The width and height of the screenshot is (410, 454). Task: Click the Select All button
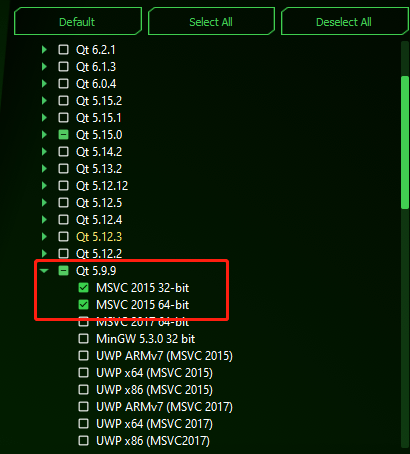[x=211, y=22]
